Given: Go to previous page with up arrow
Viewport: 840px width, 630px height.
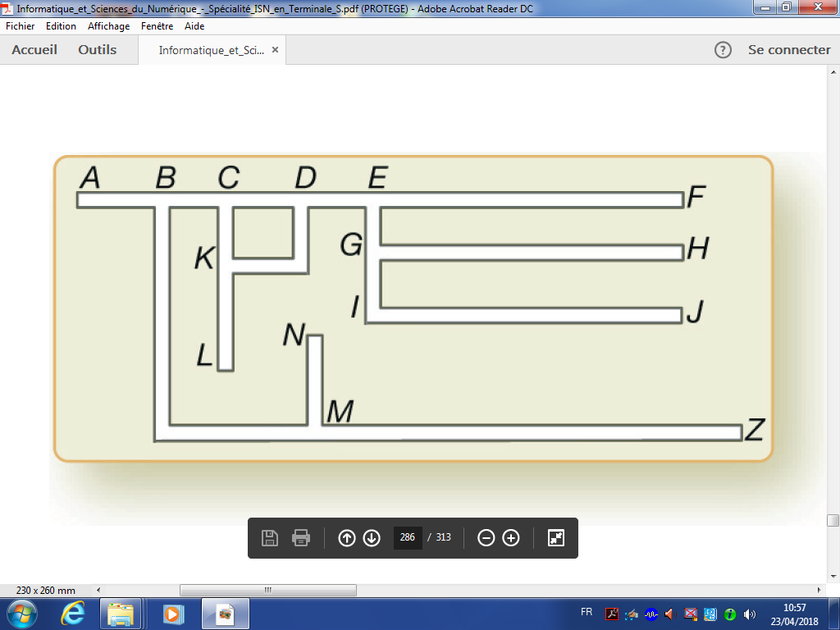Looking at the screenshot, I should [x=347, y=538].
